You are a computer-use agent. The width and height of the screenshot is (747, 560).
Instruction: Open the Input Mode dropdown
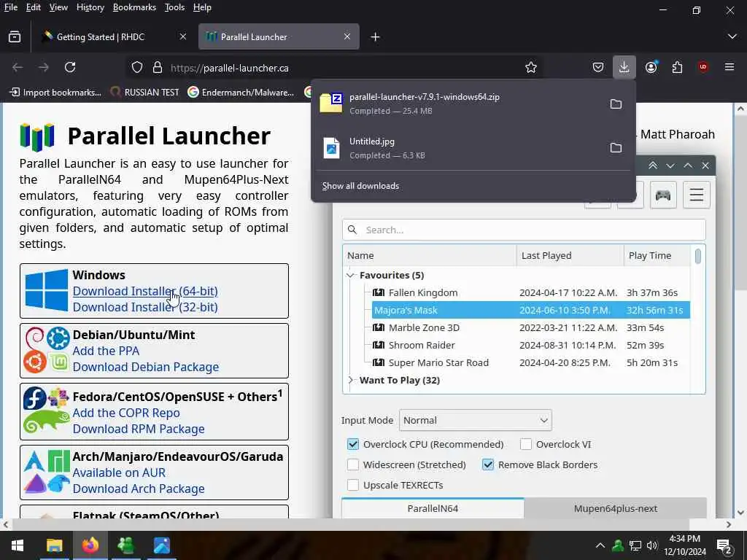[476, 421]
